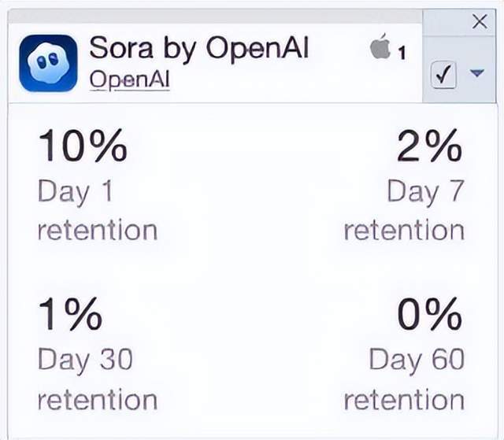Click the word retention under Day 30
The width and height of the screenshot is (504, 440).
(98, 400)
